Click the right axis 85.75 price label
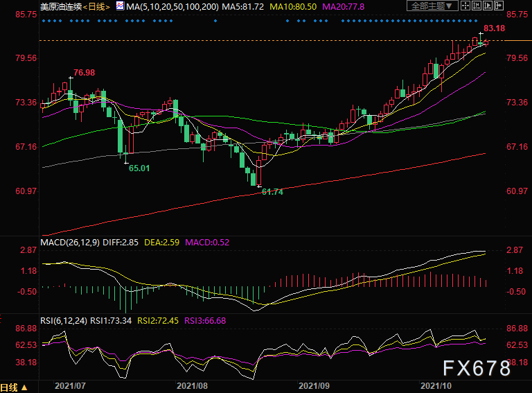 click(x=517, y=15)
